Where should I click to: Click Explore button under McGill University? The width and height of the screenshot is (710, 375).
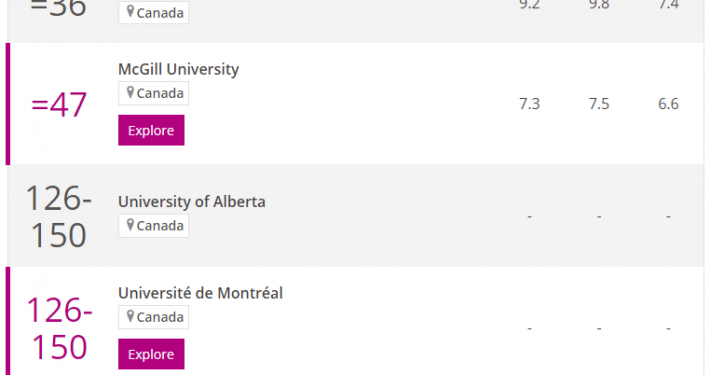point(151,130)
